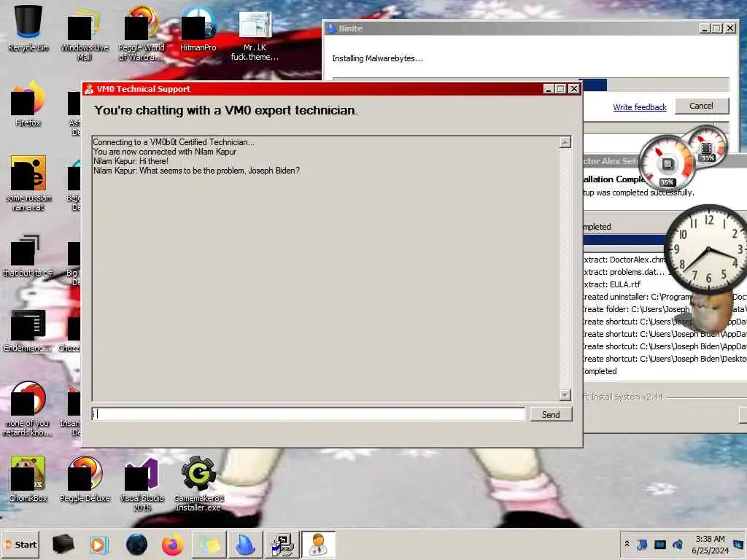Open the Mr. LK theme file icon
The height and width of the screenshot is (560, 747).
(255, 36)
